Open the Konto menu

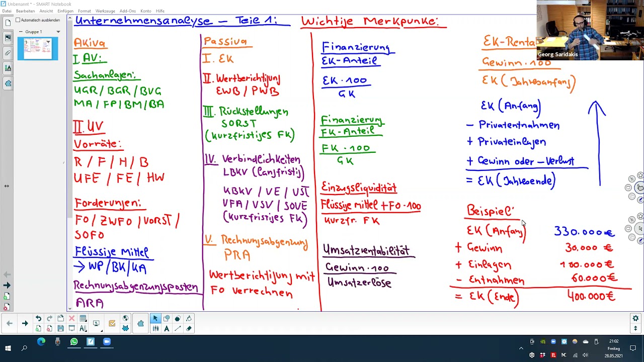click(x=146, y=11)
